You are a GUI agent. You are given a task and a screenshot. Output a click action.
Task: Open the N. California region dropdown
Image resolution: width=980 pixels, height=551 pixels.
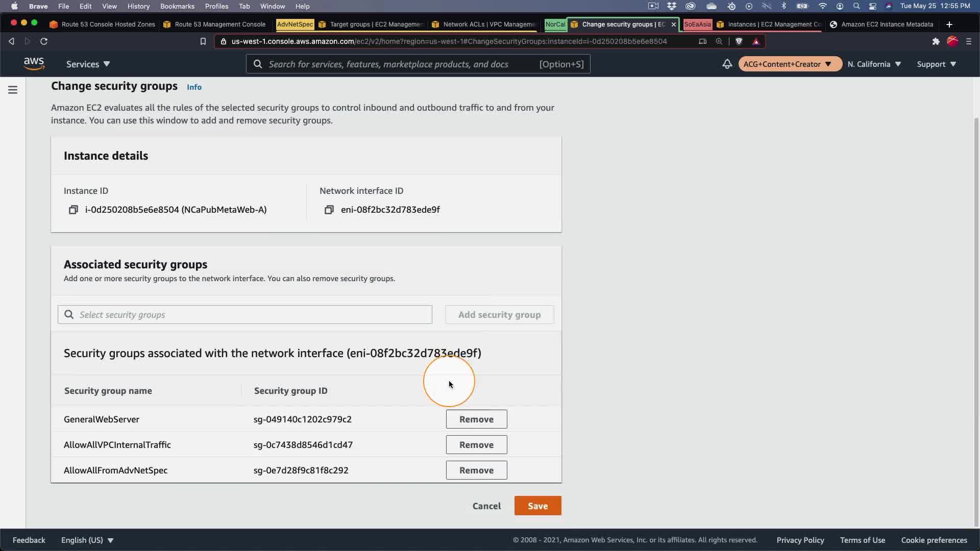tap(874, 64)
